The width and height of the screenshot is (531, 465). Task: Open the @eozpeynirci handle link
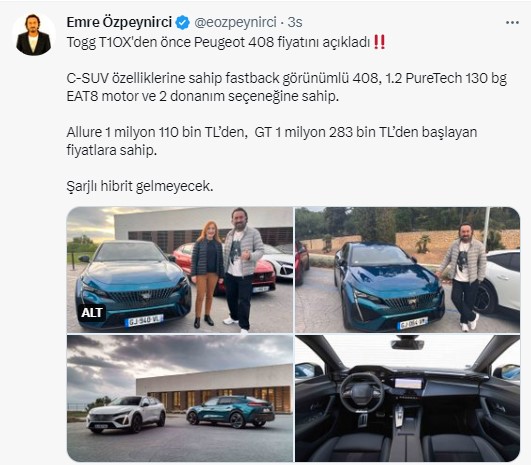235,22
